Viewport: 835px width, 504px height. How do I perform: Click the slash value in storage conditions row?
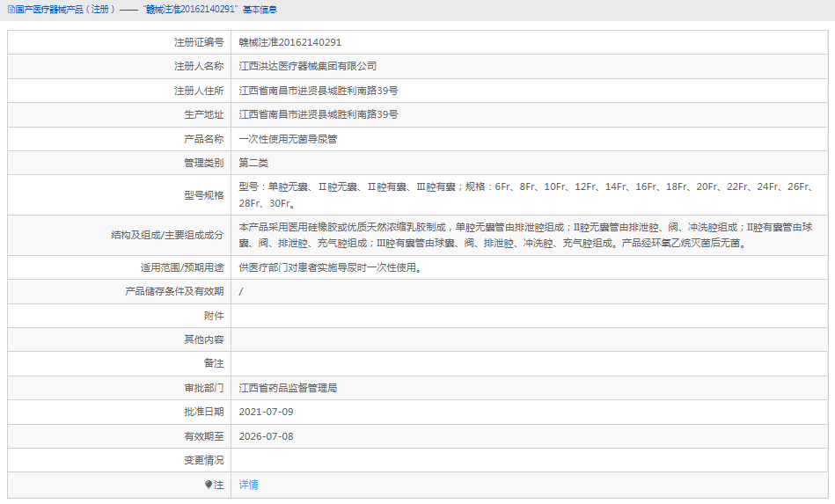[241, 292]
